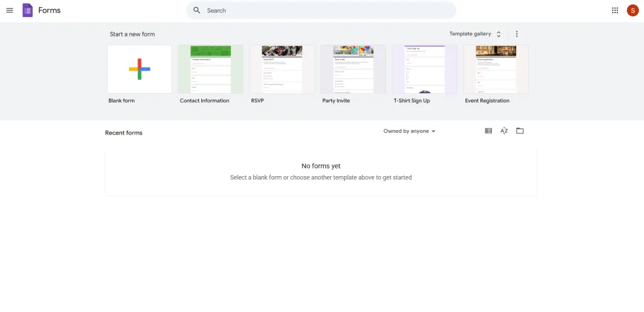Click the Blank form label
This screenshot has width=644, height=312.
121,101
